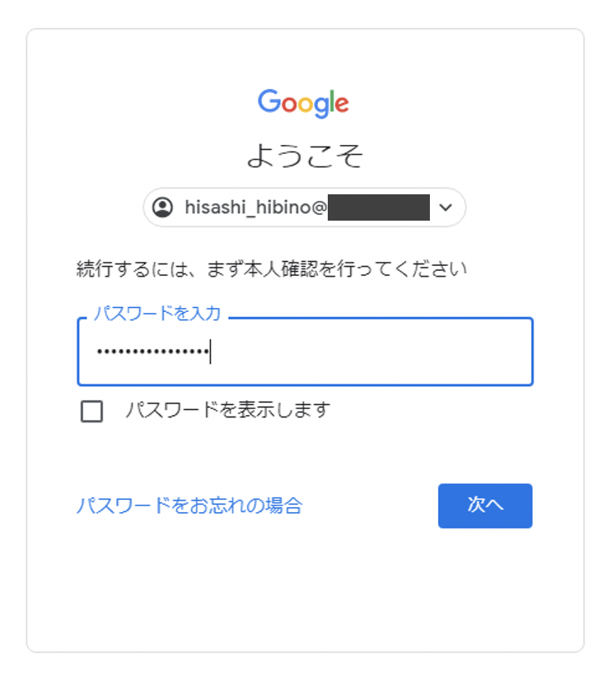Click the yellow letter o in logo

click(306, 105)
